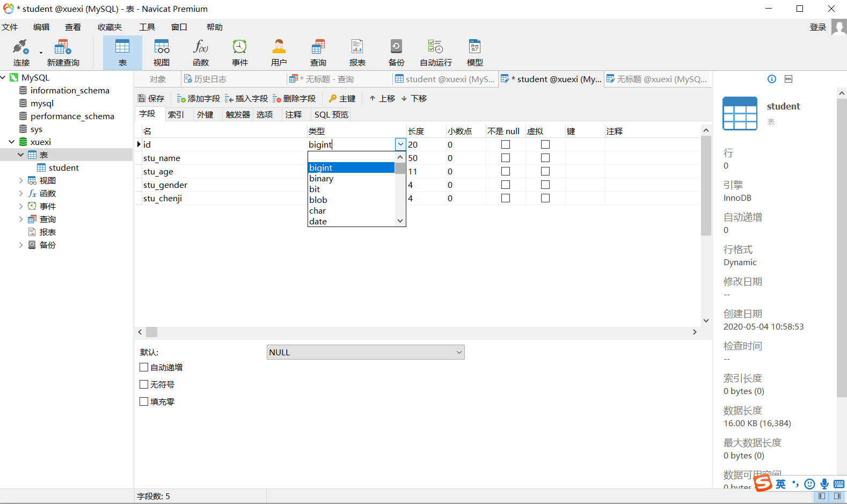The height and width of the screenshot is (504, 847).
Task: Toggle 不是 null for stu_name row
Action: pyautogui.click(x=506, y=158)
